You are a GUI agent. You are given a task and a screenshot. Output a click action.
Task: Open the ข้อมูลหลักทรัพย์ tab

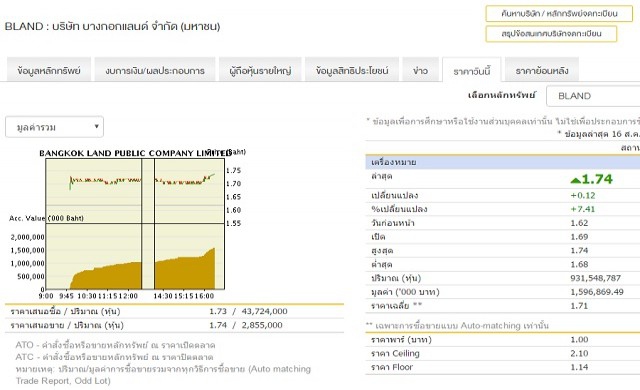coord(49,70)
